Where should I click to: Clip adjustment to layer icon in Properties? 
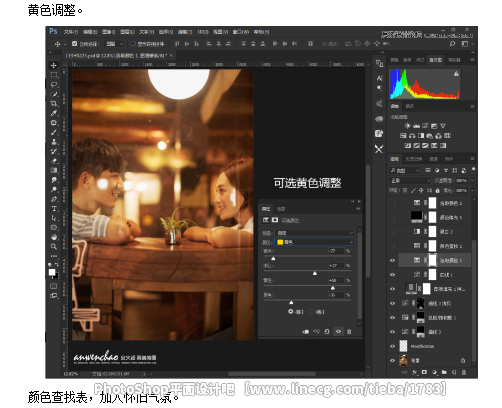305,331
